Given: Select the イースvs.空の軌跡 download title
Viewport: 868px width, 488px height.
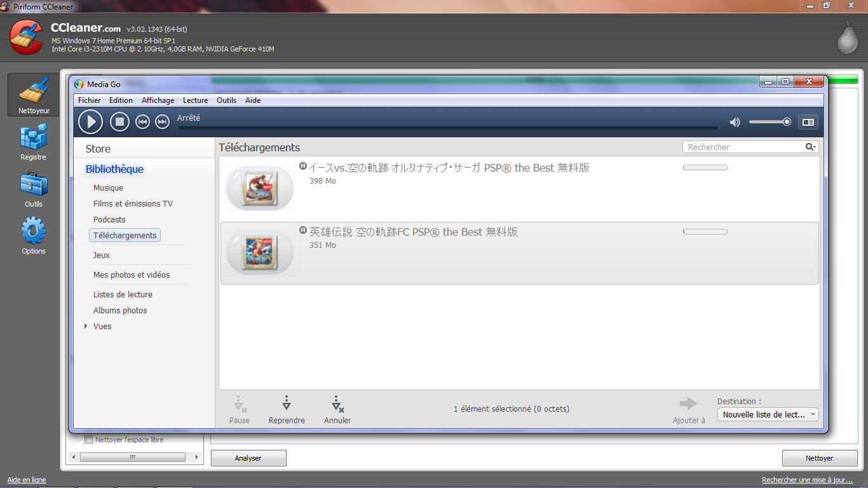Looking at the screenshot, I should (449, 168).
